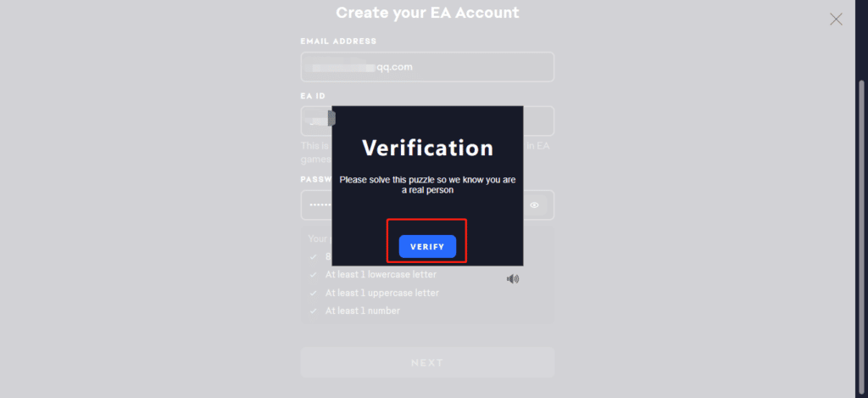Click checkmark beside lowercase letter requirement

click(314, 275)
